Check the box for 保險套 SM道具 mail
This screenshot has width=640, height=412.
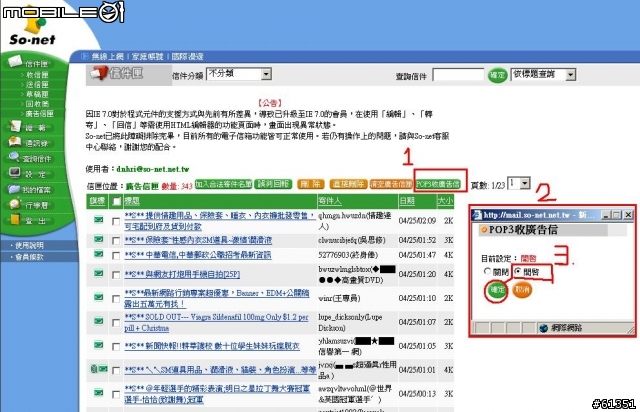tap(116, 241)
